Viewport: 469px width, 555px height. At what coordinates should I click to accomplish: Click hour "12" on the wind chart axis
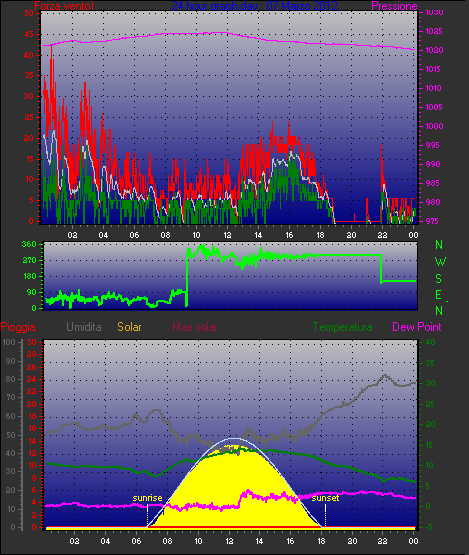coord(227,235)
